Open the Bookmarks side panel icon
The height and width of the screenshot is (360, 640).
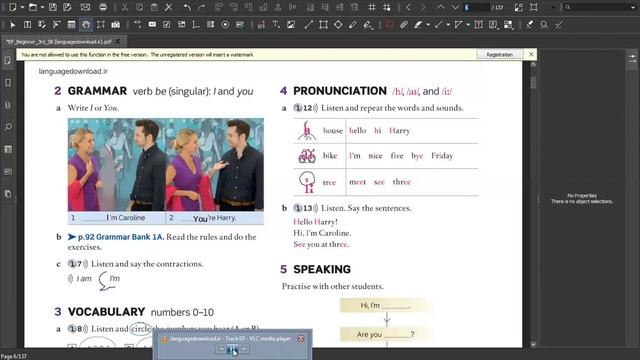[8, 82]
